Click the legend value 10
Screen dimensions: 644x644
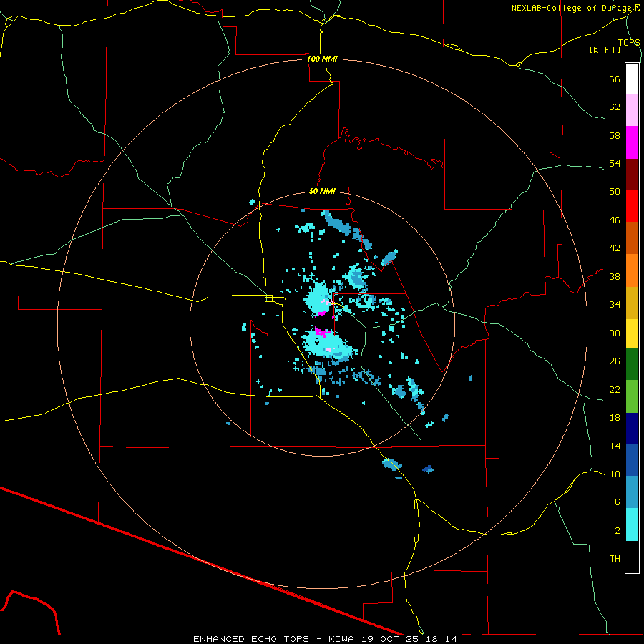click(x=615, y=474)
